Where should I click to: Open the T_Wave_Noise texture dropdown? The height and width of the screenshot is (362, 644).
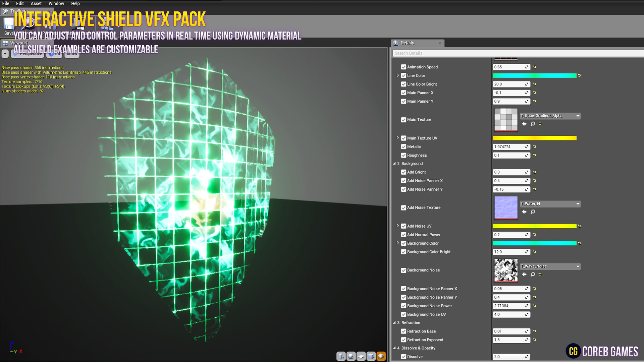tap(578, 266)
